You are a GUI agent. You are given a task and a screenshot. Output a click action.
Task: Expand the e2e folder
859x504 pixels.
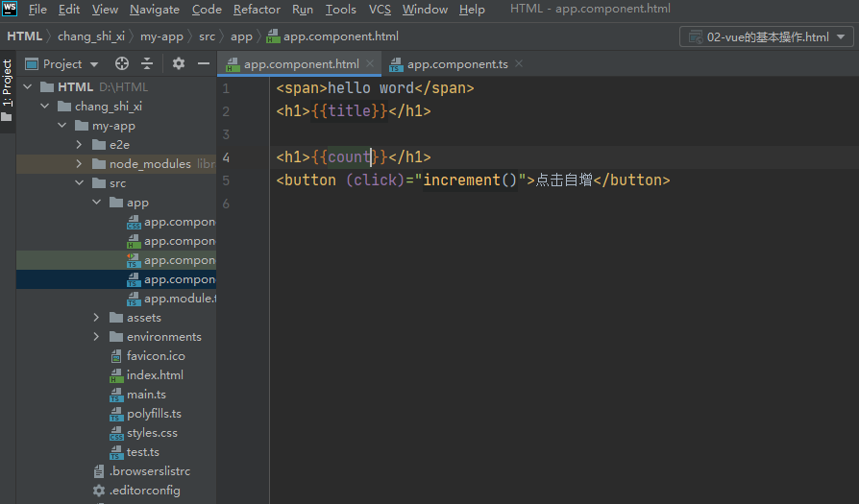[80, 144]
